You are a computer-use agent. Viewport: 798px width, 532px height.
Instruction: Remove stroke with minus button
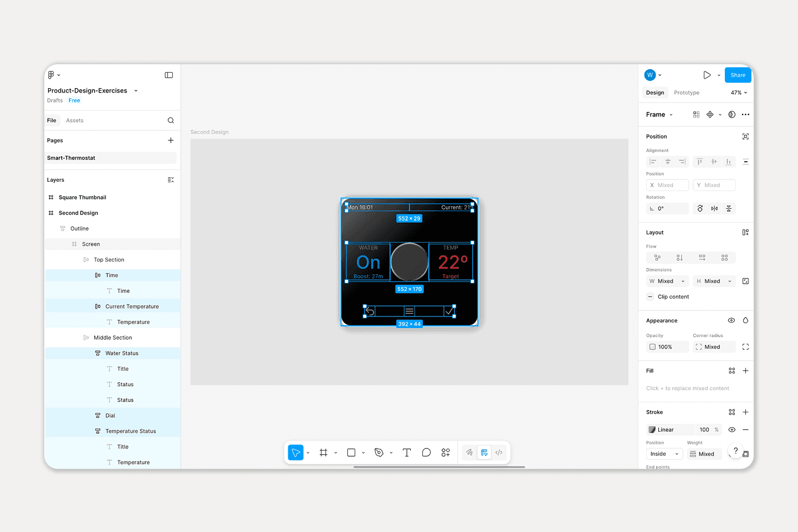(745, 429)
